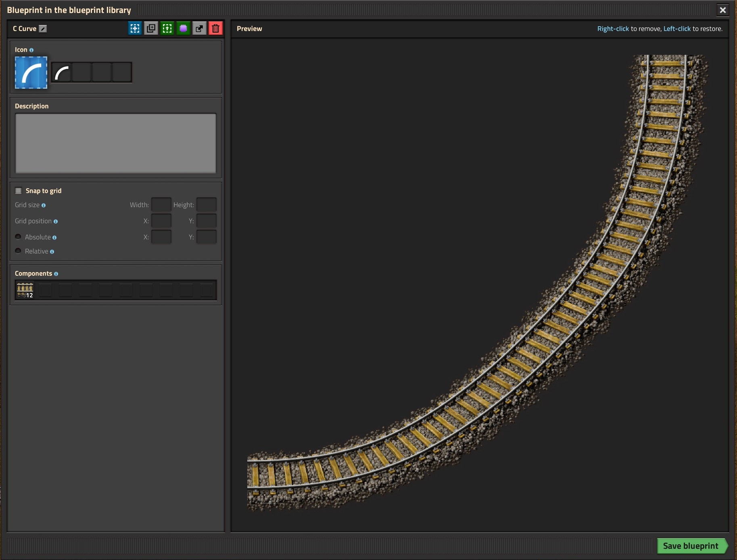Image resolution: width=737 pixels, height=560 pixels.
Task: Click the pencil icon beside C Curve
Action: [x=43, y=29]
